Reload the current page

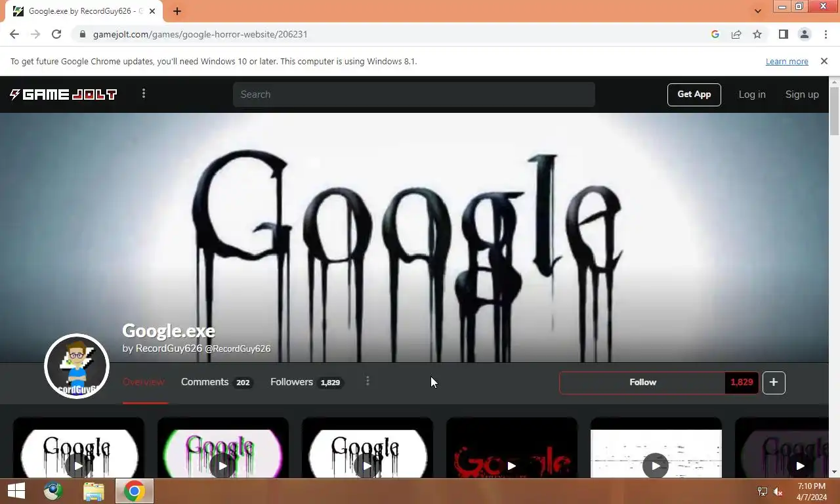click(x=56, y=34)
